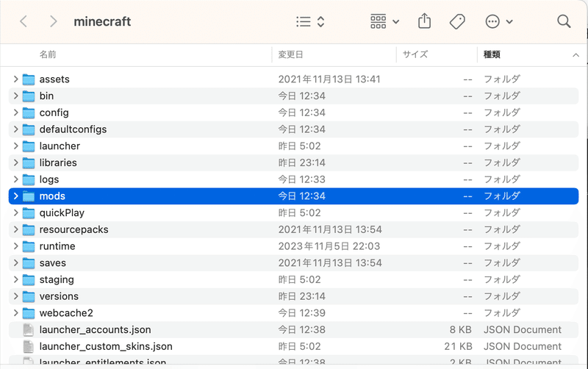Expand the quickPlay folder

(x=15, y=212)
